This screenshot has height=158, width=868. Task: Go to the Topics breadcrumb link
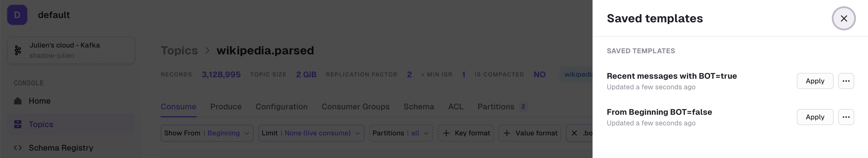pyautogui.click(x=179, y=50)
